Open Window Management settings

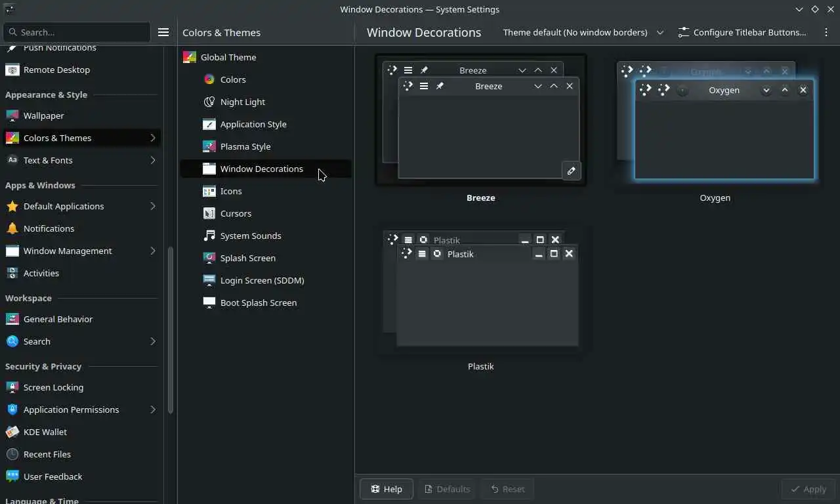point(81,251)
